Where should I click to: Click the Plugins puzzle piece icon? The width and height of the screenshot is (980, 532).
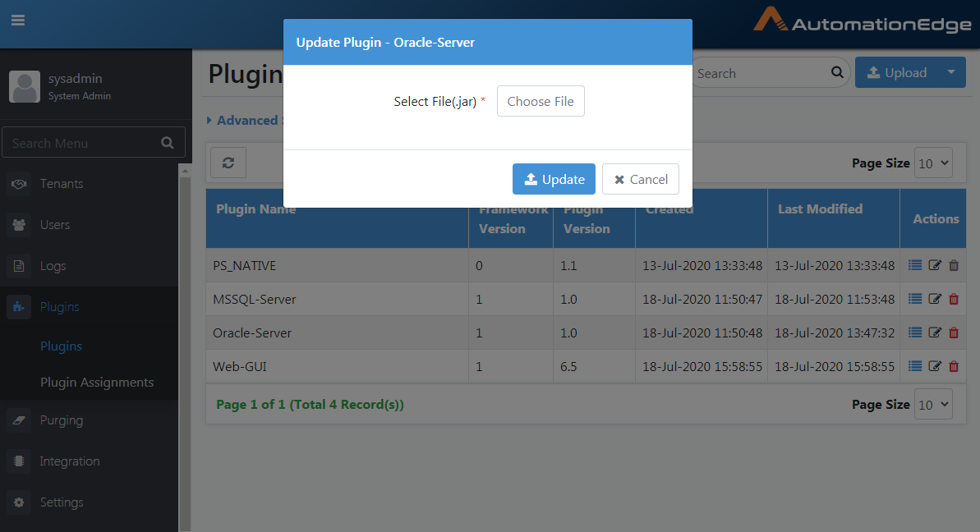[19, 306]
